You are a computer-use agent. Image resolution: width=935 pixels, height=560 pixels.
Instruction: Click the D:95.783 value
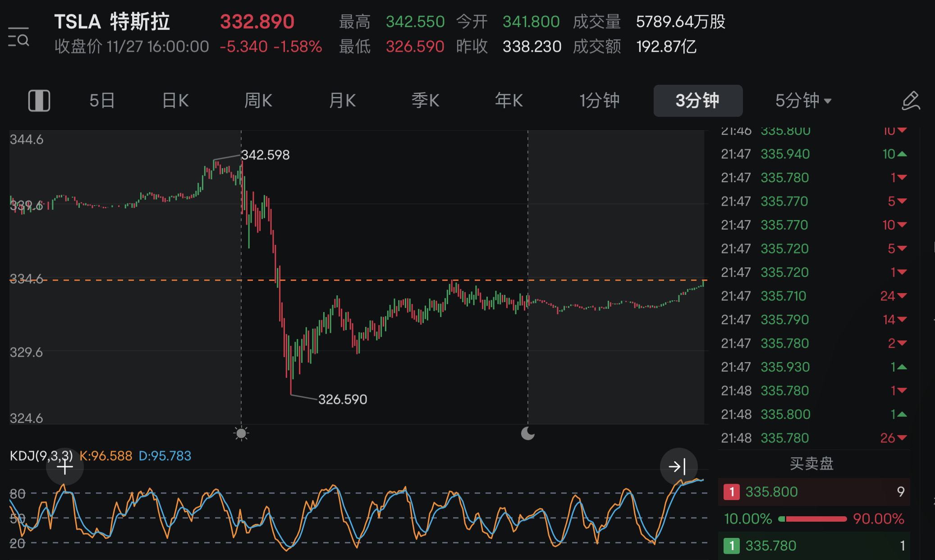click(x=165, y=456)
